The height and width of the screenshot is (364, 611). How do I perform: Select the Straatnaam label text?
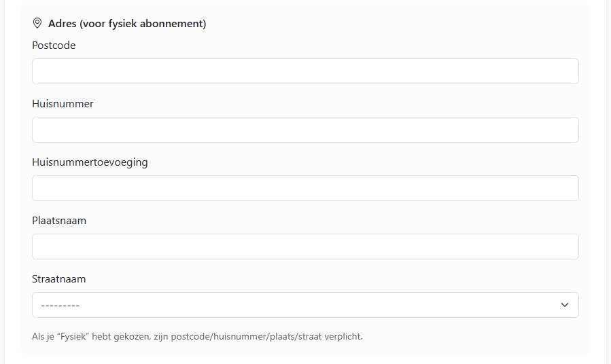(x=59, y=279)
